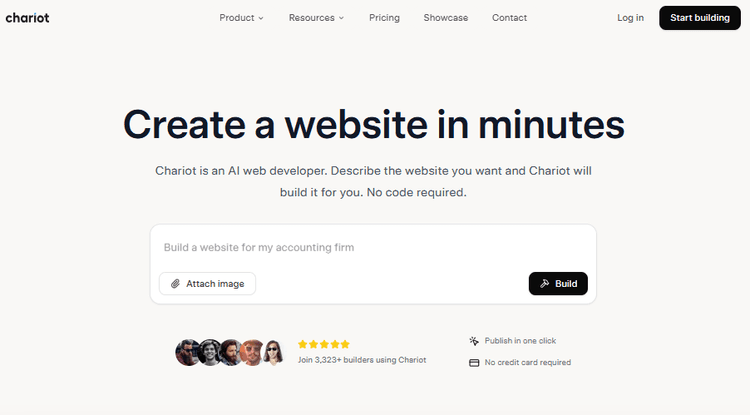Click the Log in link

pyautogui.click(x=631, y=18)
